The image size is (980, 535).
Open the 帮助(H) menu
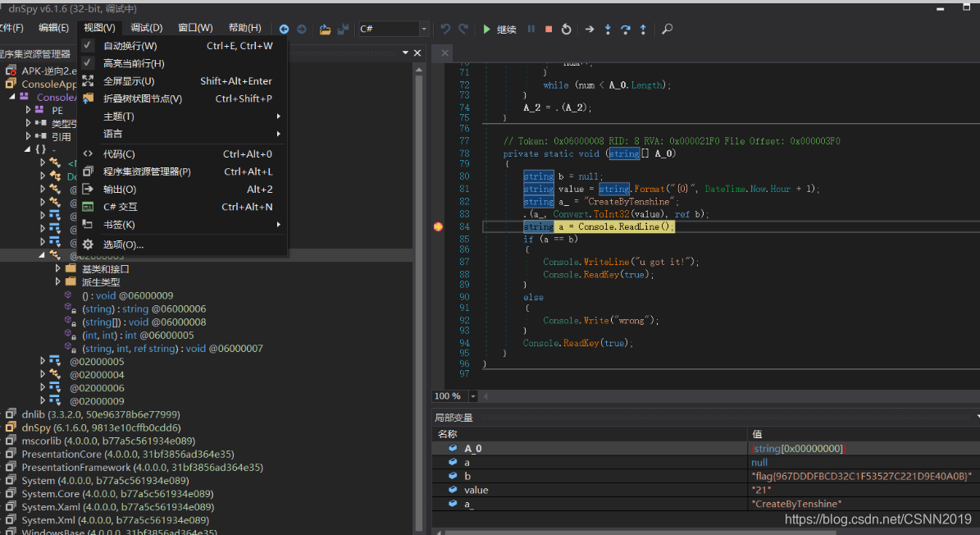tap(245, 28)
